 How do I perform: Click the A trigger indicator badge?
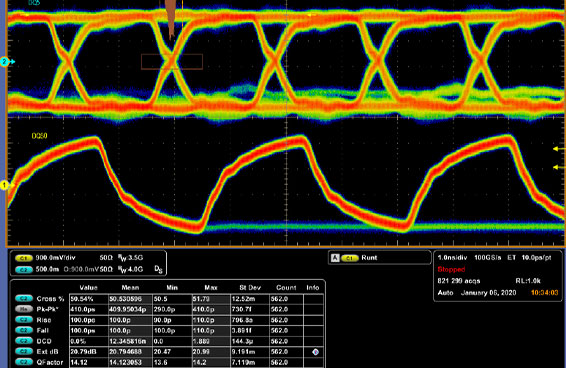(x=335, y=258)
